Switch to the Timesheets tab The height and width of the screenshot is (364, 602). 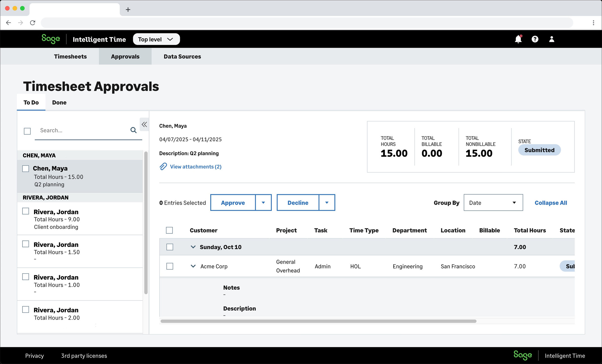point(70,56)
